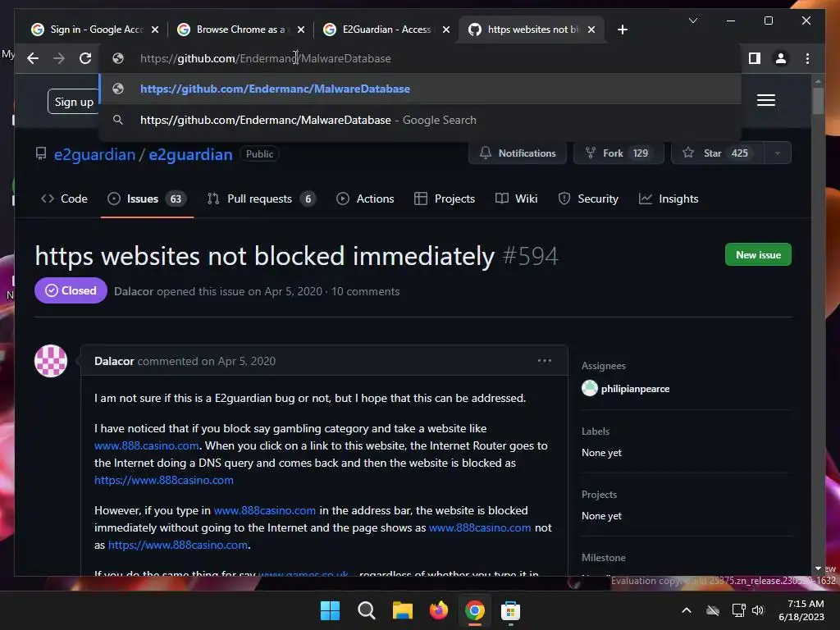Open https://www.888casino.com link ending the paragraph
840x630 pixels.
[178, 545]
